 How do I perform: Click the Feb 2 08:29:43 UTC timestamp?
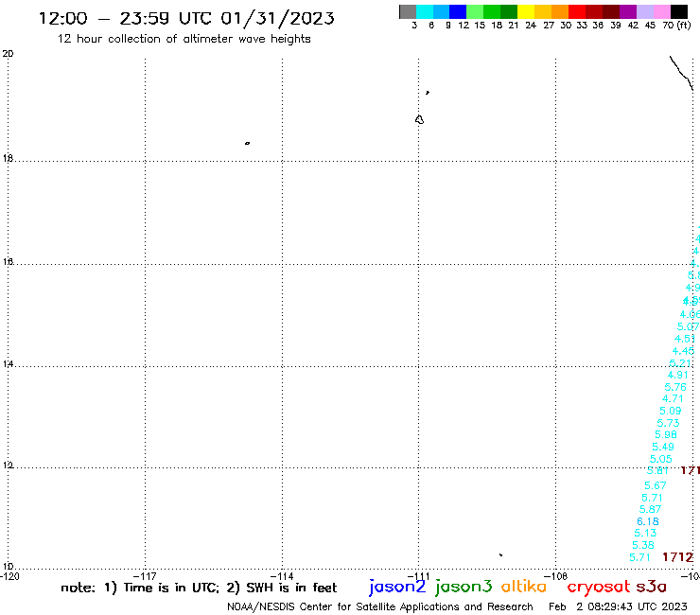[x=618, y=607]
